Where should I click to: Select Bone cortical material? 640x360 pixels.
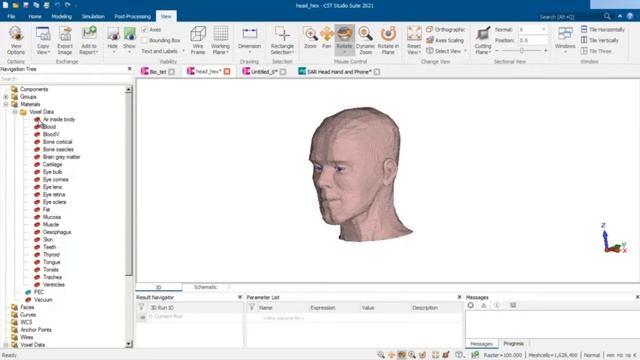tap(58, 142)
